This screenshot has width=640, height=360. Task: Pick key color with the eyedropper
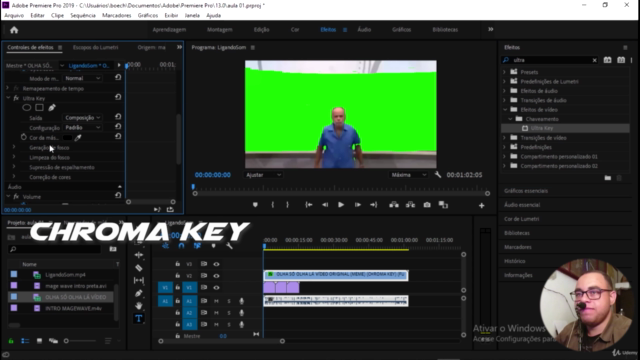tap(78, 138)
